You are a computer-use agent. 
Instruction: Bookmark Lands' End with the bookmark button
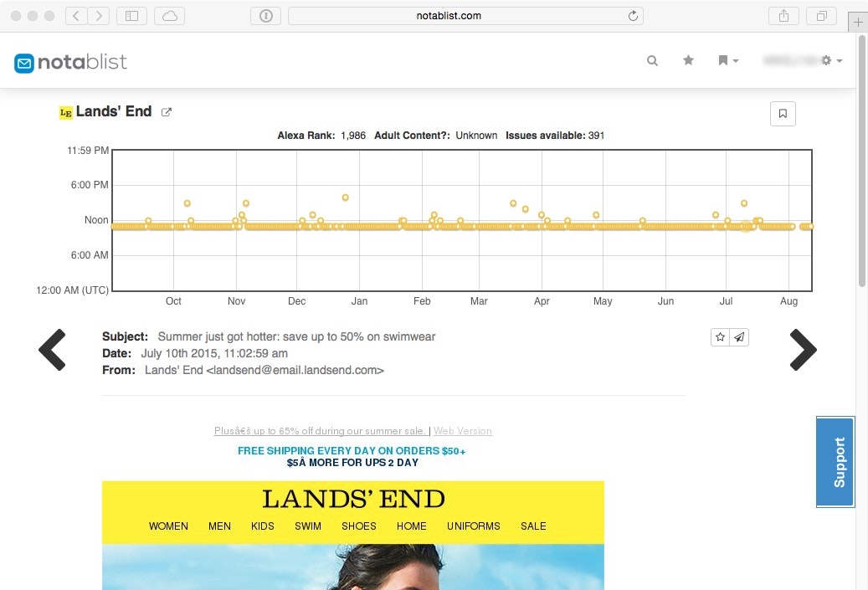tap(783, 114)
